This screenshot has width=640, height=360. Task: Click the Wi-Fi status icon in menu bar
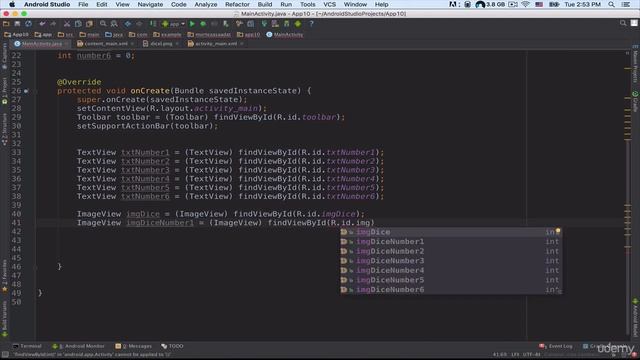526,4
